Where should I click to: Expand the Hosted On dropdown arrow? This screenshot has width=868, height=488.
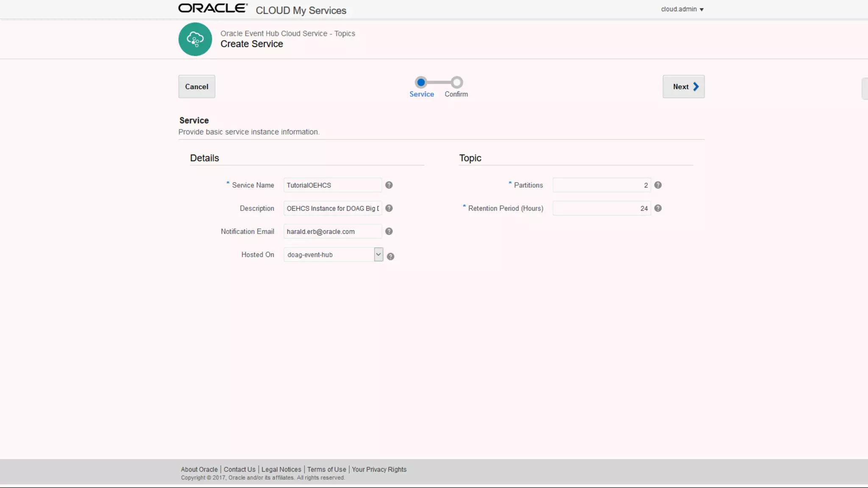tap(378, 255)
